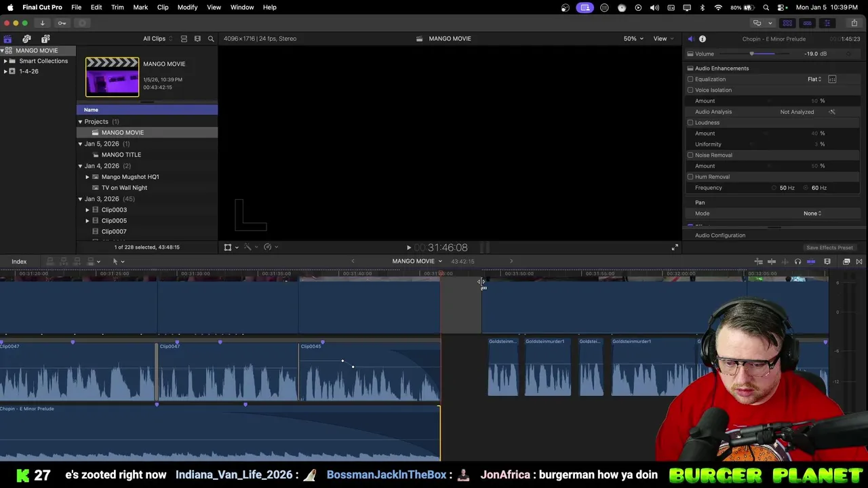Viewport: 868px width, 488px height.
Task: Collapse the Jan 3, 2026 group
Action: click(x=80, y=199)
